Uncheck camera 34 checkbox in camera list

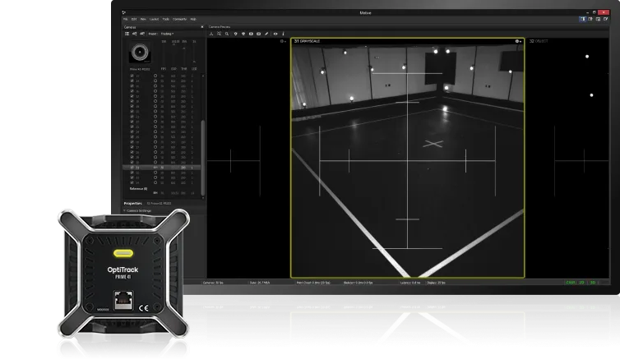pyautogui.click(x=132, y=182)
